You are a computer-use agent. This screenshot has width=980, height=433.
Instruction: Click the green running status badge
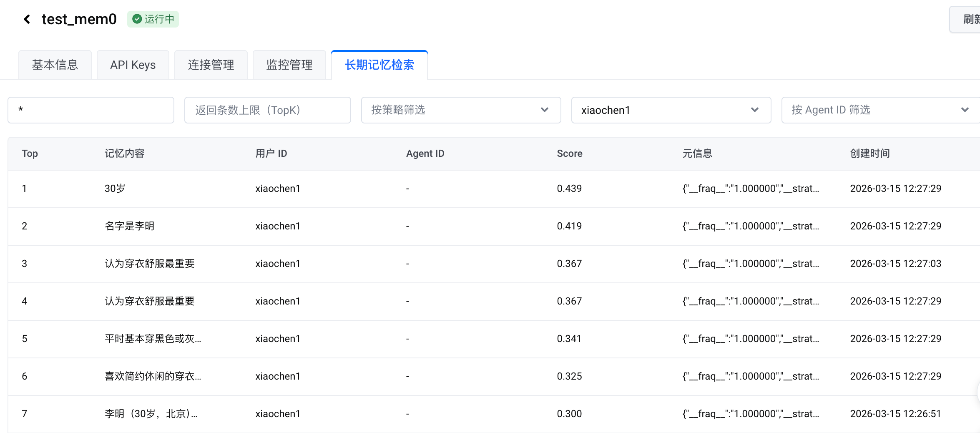coord(153,19)
